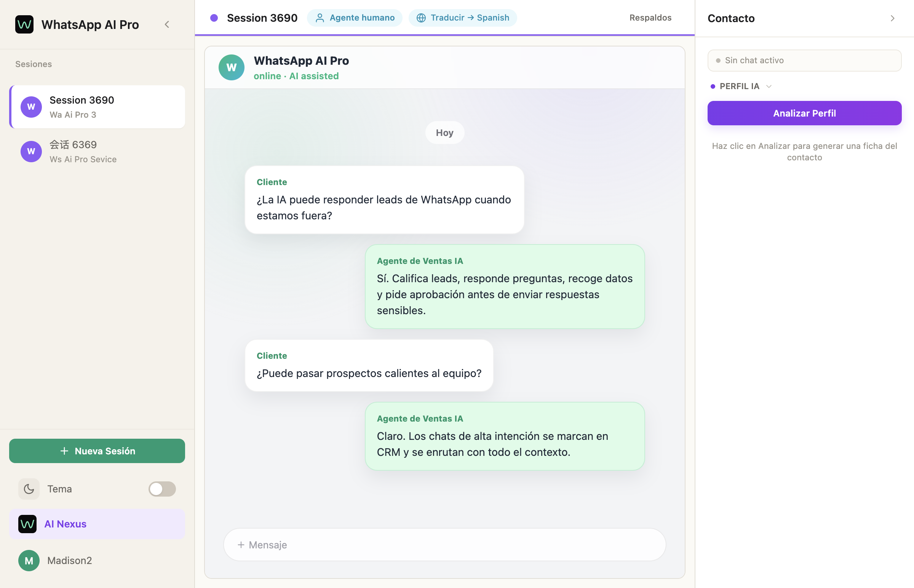Click the plus icon in Nueva Sesión

[x=64, y=451]
